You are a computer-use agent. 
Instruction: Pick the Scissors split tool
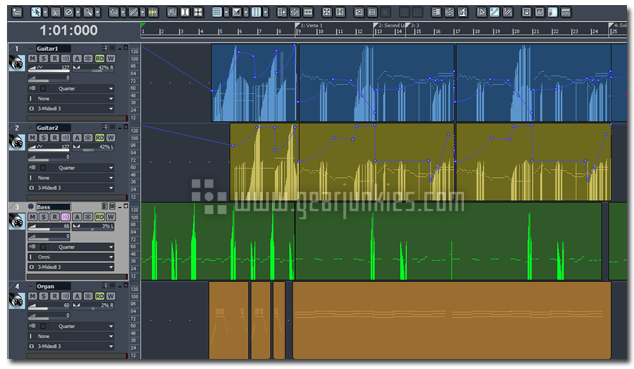[x=55, y=12]
